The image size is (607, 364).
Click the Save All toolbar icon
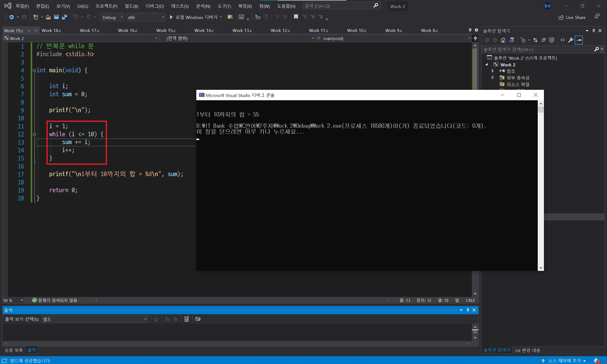tap(64, 17)
